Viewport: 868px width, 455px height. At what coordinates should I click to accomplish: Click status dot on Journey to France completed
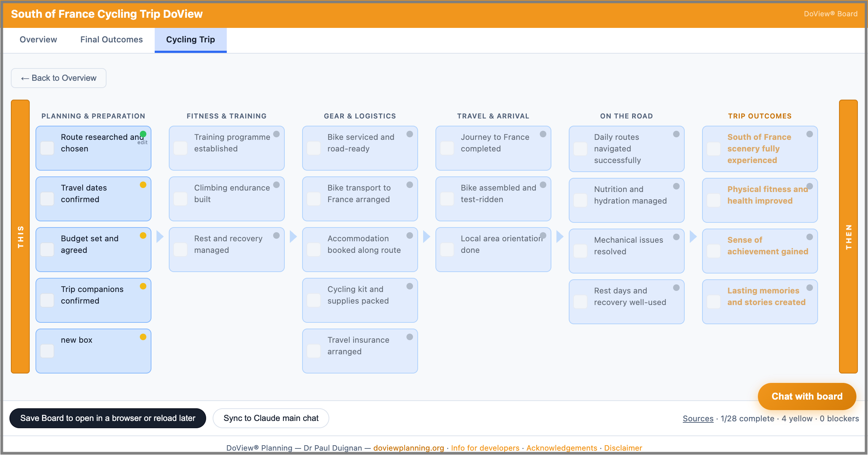point(543,134)
